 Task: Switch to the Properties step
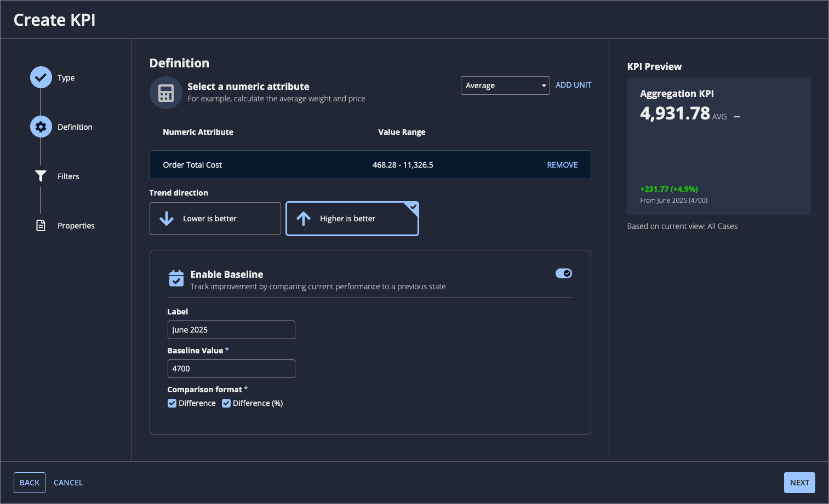[x=76, y=226]
